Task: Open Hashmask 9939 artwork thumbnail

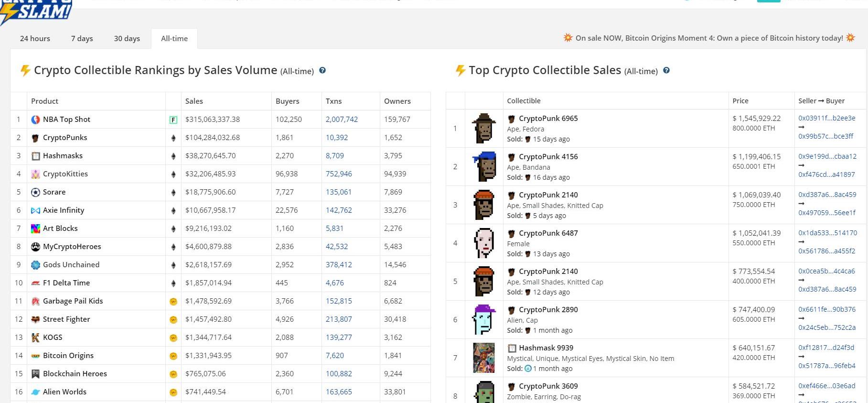Action: pyautogui.click(x=484, y=358)
